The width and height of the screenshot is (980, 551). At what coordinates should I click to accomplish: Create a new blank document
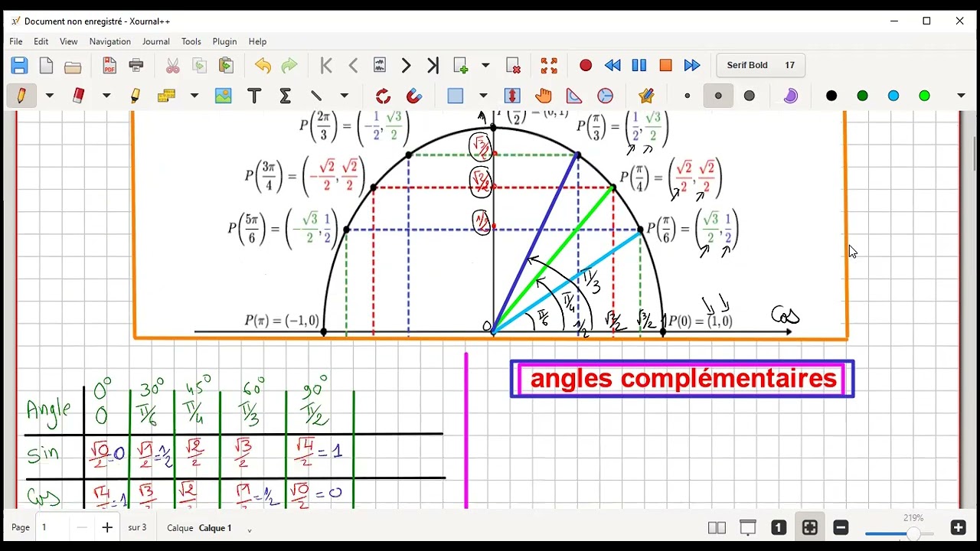(x=46, y=66)
